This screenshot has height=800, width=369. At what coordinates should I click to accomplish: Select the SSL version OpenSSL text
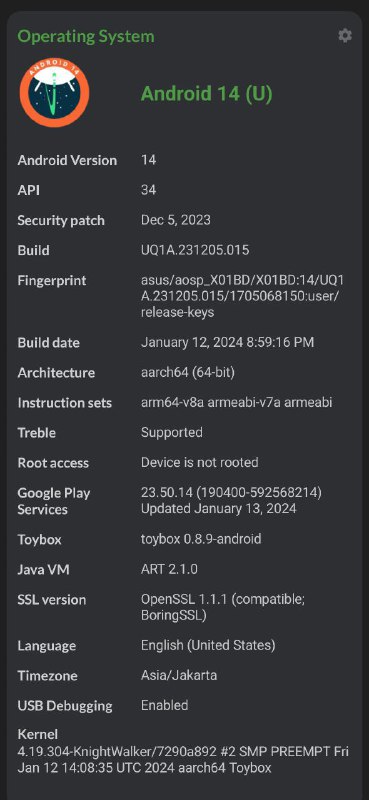223,607
